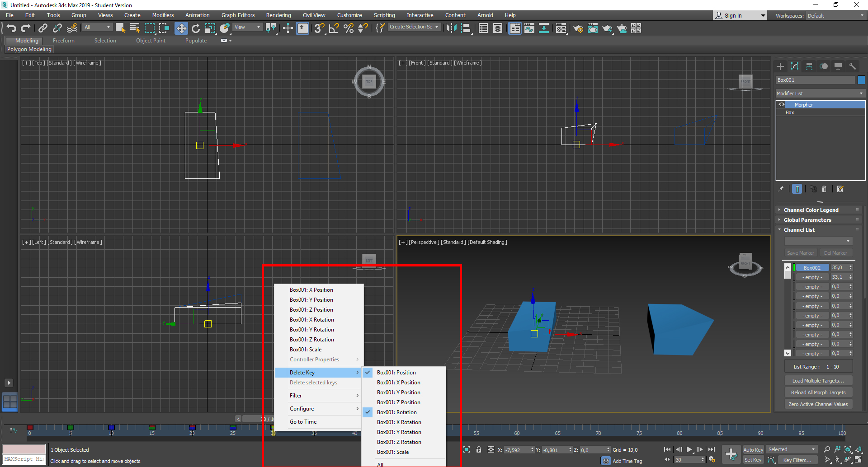Toggle Auto Key animation mode
The image size is (868, 467).
tap(753, 449)
